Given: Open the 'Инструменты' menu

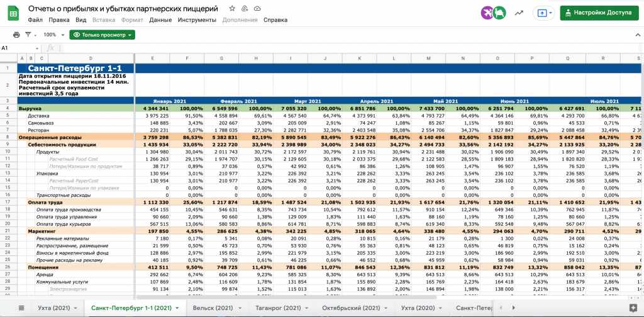Looking at the screenshot, I should (197, 20).
